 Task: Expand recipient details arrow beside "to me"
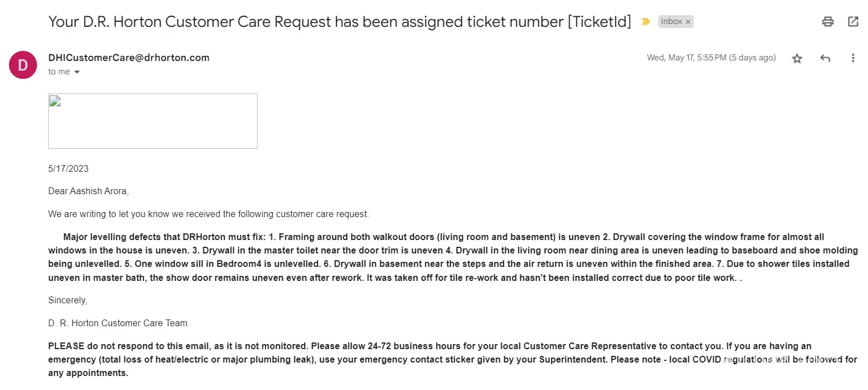pyautogui.click(x=77, y=72)
